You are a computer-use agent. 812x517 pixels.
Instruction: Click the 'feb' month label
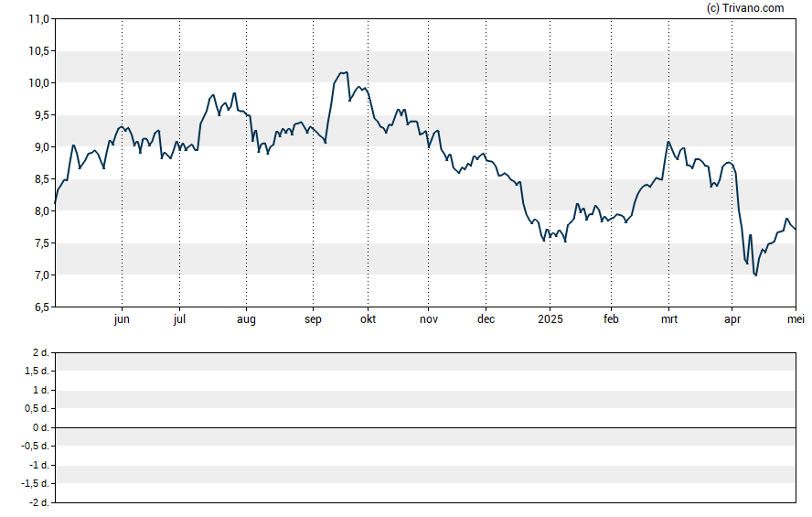pyautogui.click(x=611, y=319)
